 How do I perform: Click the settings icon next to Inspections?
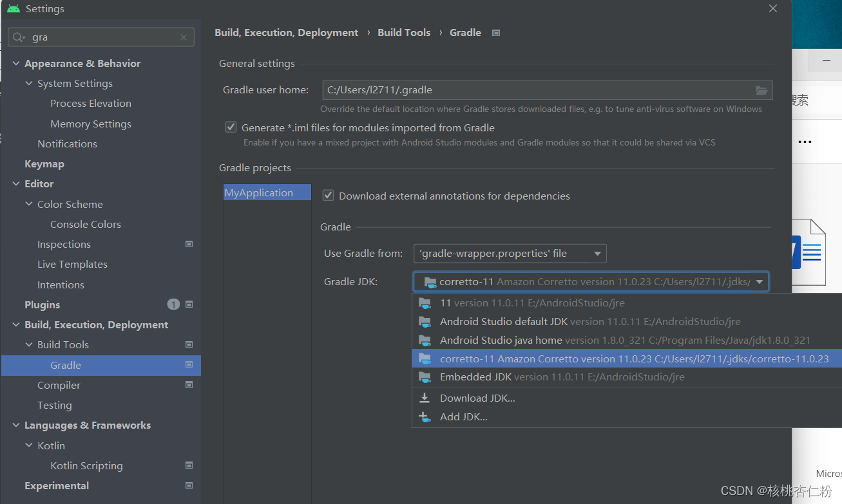(189, 244)
